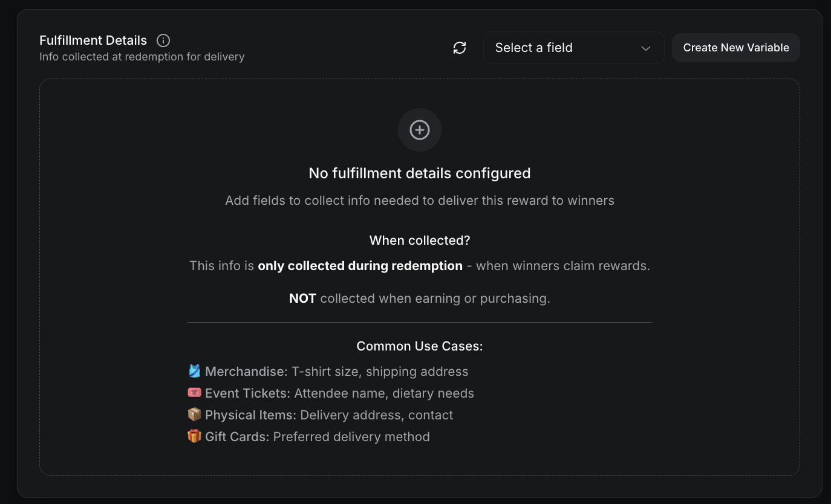
Task: Click the info icon beside Fulfillment Details
Action: [163, 40]
